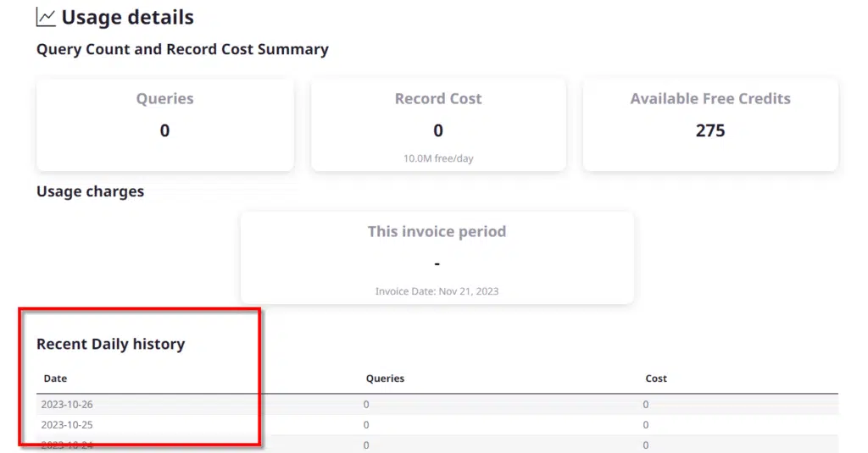The width and height of the screenshot is (868, 453).
Task: Click the 275 free credits value
Action: (x=710, y=130)
